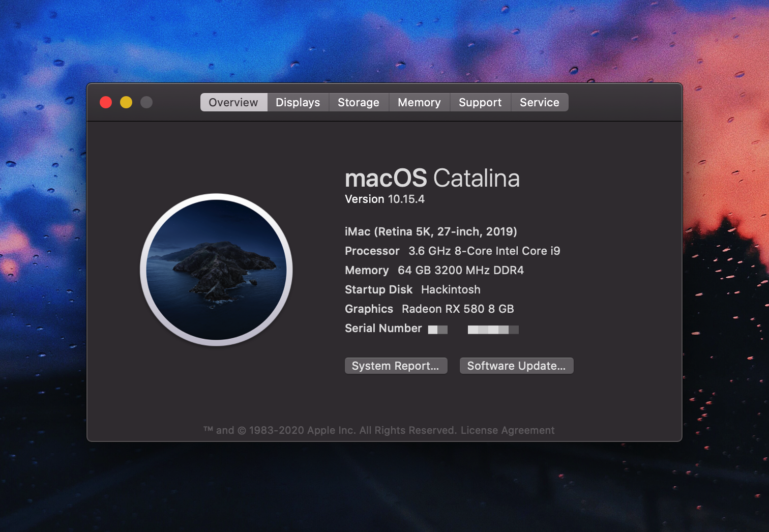The height and width of the screenshot is (532, 769).
Task: Switch to the Overview tab
Action: tap(233, 102)
